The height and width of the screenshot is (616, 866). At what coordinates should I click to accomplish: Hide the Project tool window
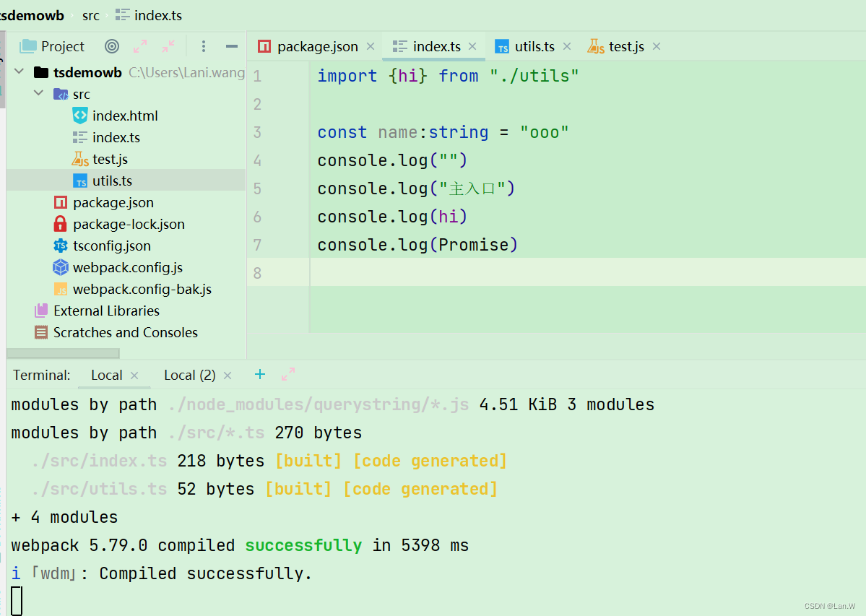[231, 45]
